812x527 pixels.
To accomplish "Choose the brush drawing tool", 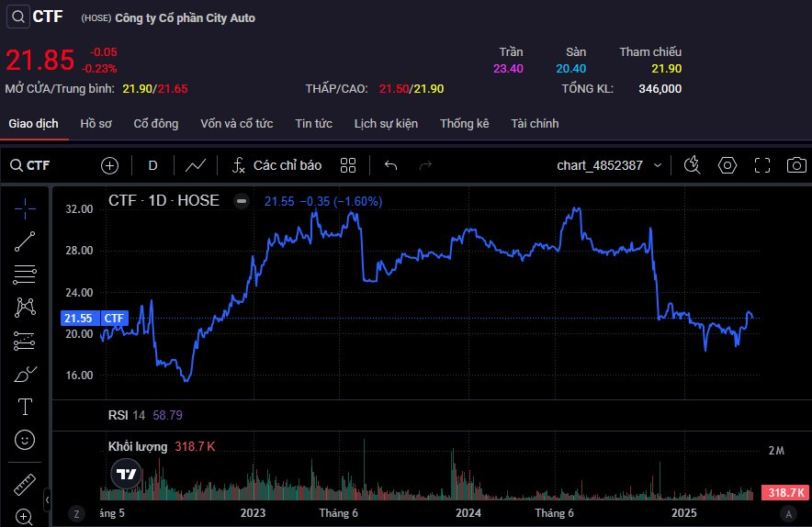I will pyautogui.click(x=25, y=374).
